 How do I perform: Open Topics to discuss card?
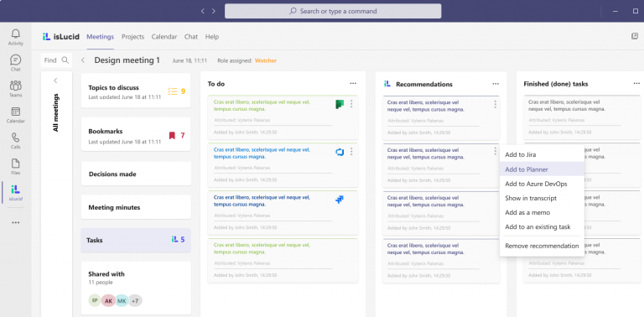[x=136, y=91]
